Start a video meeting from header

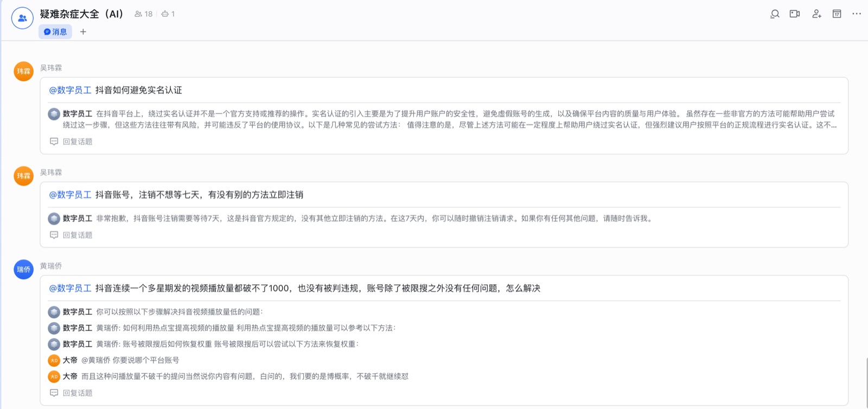point(795,14)
